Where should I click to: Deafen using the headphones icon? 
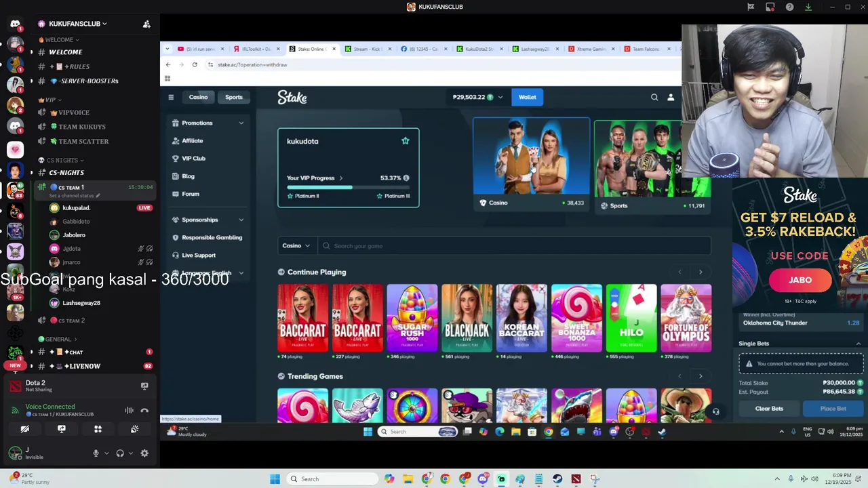click(x=120, y=453)
